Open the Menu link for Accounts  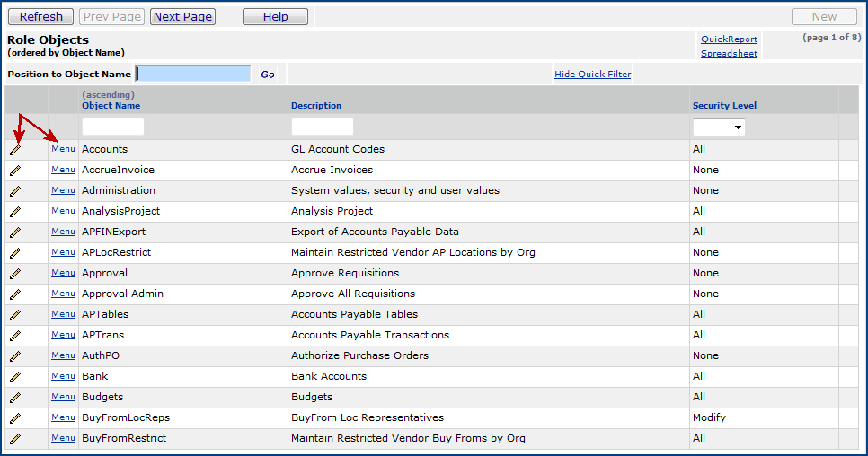click(x=63, y=149)
